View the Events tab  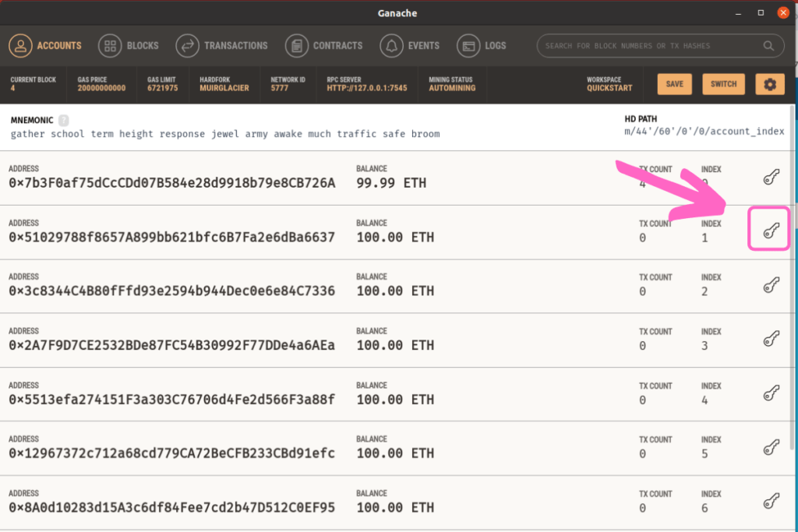pos(410,46)
